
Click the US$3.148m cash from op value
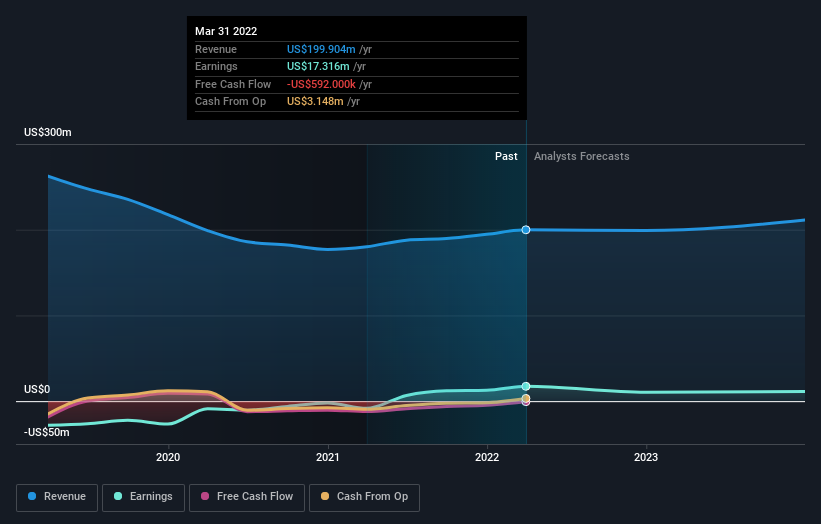[x=315, y=102]
